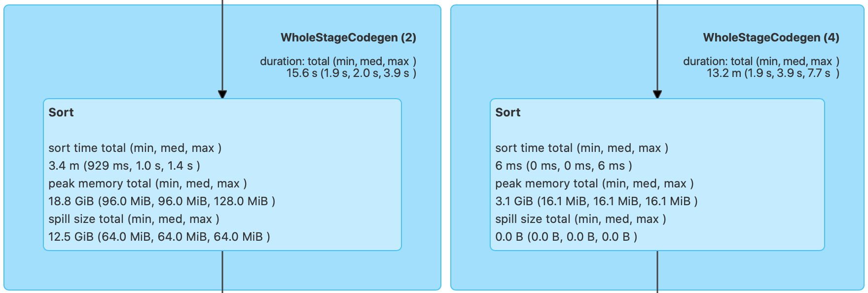Click the WholeStageCodegen (2) cluster title
Viewport: 868px width, 293px height.
(x=348, y=37)
